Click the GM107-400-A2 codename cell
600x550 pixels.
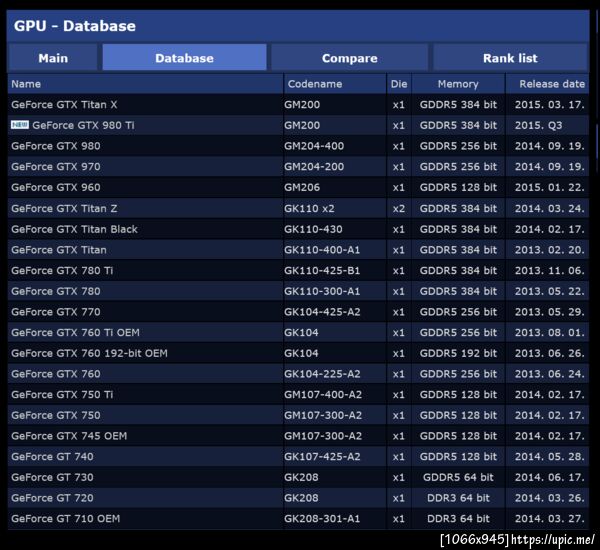click(x=323, y=395)
